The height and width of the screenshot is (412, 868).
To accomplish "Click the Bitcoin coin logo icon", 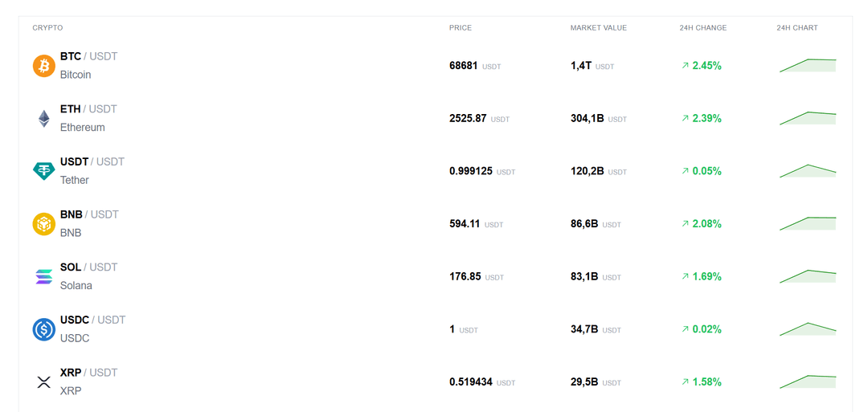I will (44, 66).
